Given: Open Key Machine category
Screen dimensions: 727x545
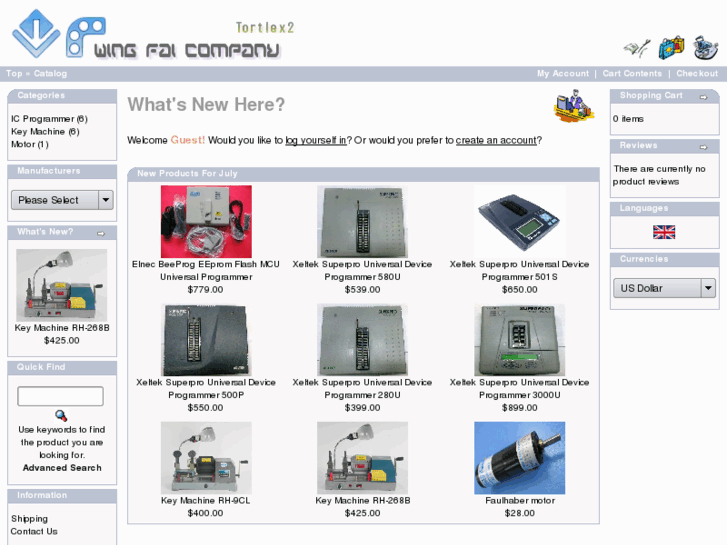Looking at the screenshot, I should pyautogui.click(x=45, y=132).
